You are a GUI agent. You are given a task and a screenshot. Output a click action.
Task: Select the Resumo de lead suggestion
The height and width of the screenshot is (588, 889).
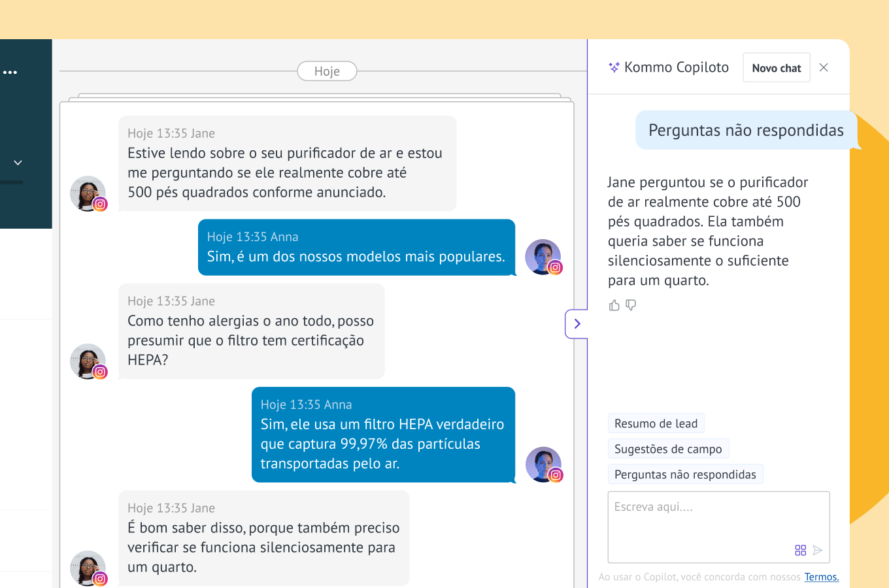point(656,423)
